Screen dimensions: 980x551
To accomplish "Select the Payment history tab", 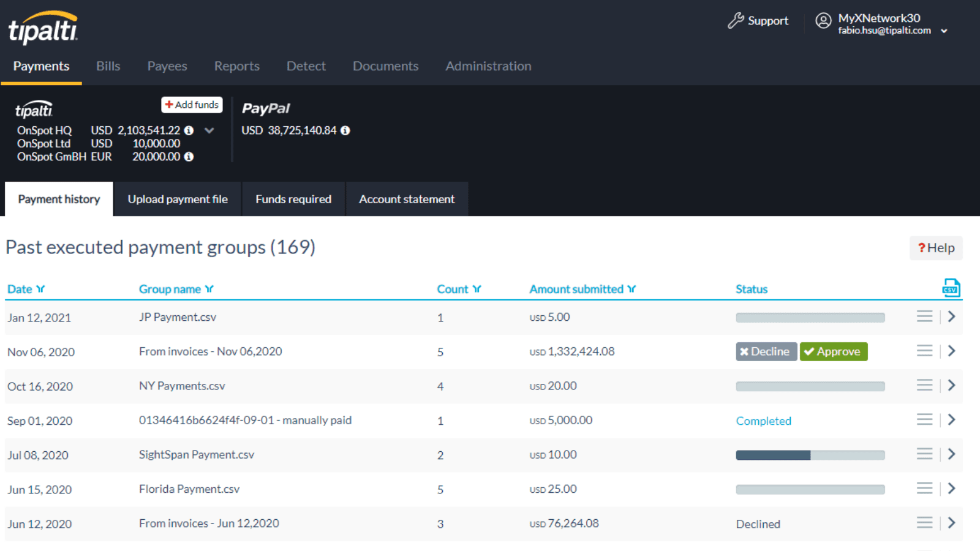I will (x=59, y=199).
